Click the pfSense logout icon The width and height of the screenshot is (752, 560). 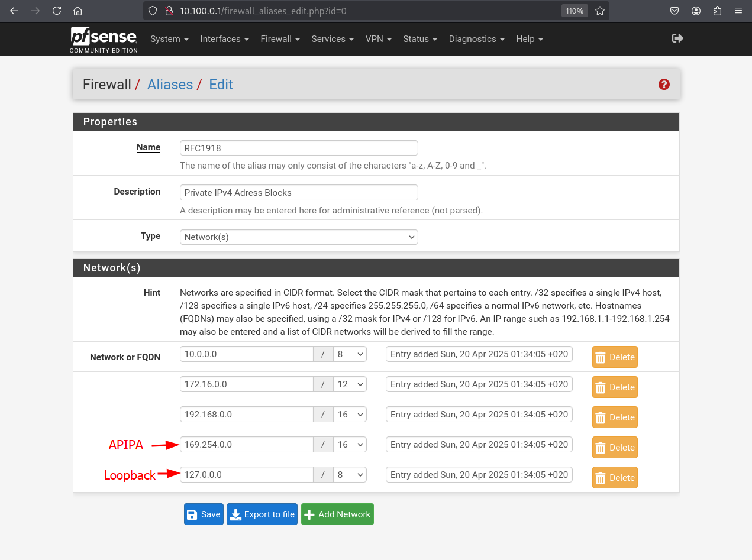coord(677,38)
